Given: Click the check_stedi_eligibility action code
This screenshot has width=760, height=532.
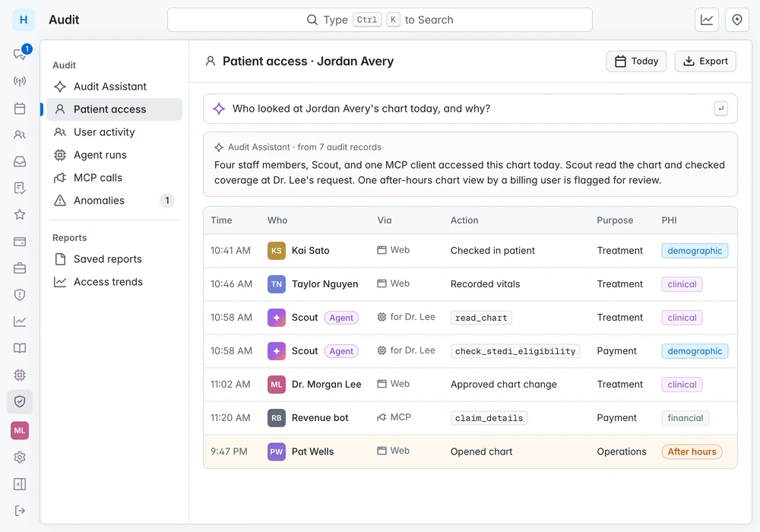Looking at the screenshot, I should [515, 351].
